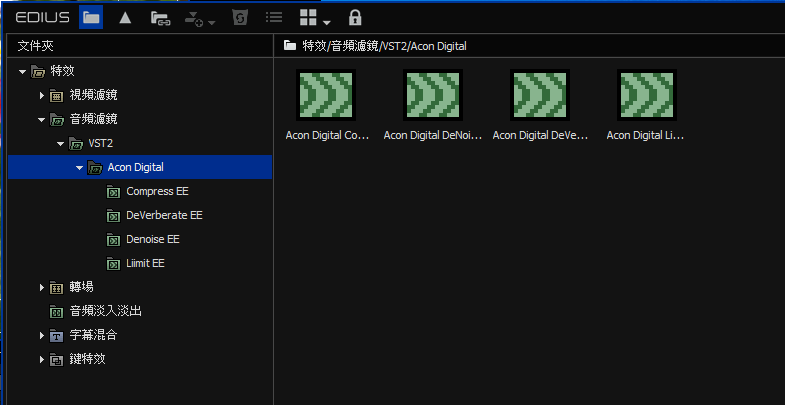Click the EDIUS logo
The image size is (785, 405).
click(43, 18)
